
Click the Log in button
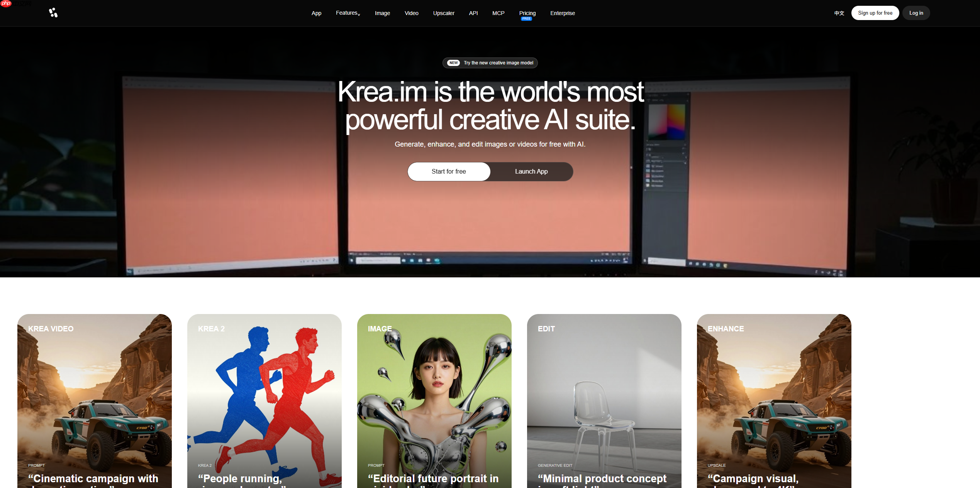[916, 13]
